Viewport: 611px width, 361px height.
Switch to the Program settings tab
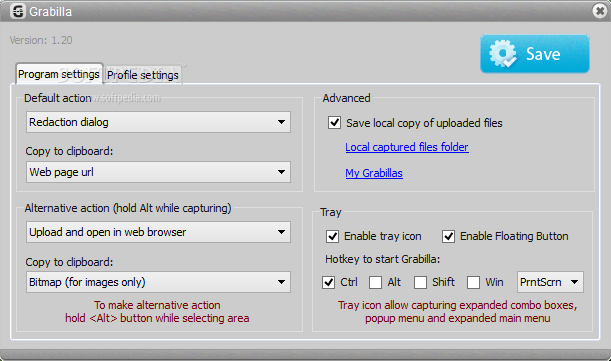(x=59, y=74)
